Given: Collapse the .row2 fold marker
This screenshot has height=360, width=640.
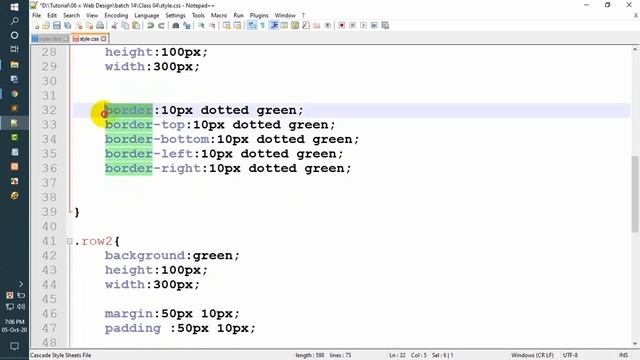Looking at the screenshot, I should pos(69,241).
